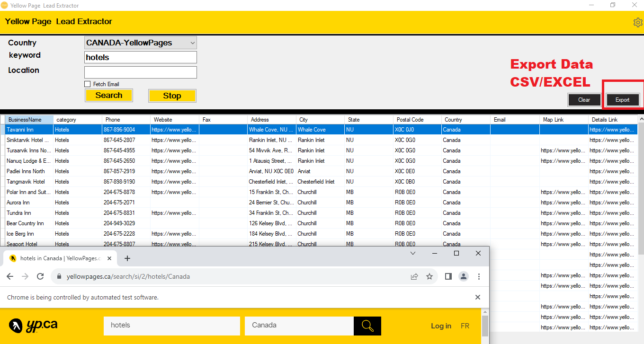This screenshot has width=644, height=344.
Task: Open a new browser tab with the plus
Action: (x=127, y=258)
